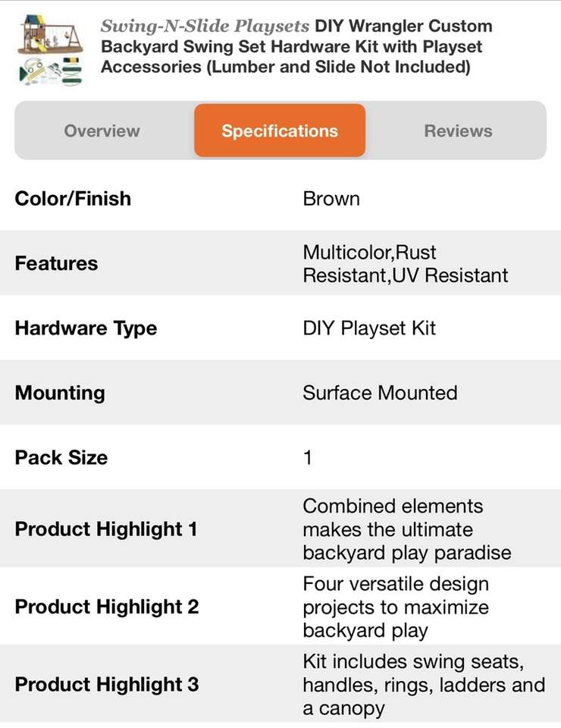Click the Product Highlight 2 label
Image resolution: width=561 pixels, height=728 pixels.
[x=107, y=607]
